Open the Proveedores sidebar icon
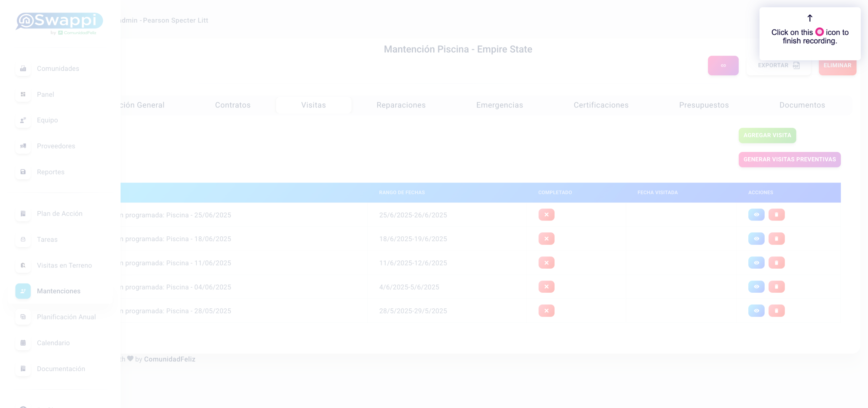Viewport: 868px width, 408px height. [x=23, y=146]
